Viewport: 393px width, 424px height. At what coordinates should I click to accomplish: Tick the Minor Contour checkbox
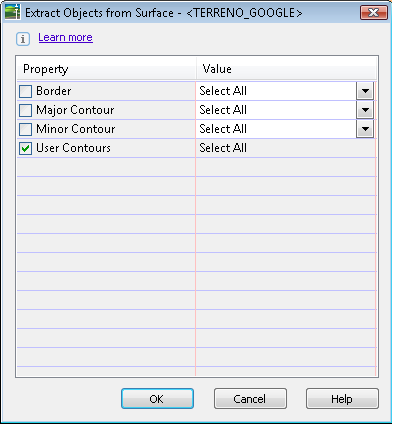click(25, 129)
